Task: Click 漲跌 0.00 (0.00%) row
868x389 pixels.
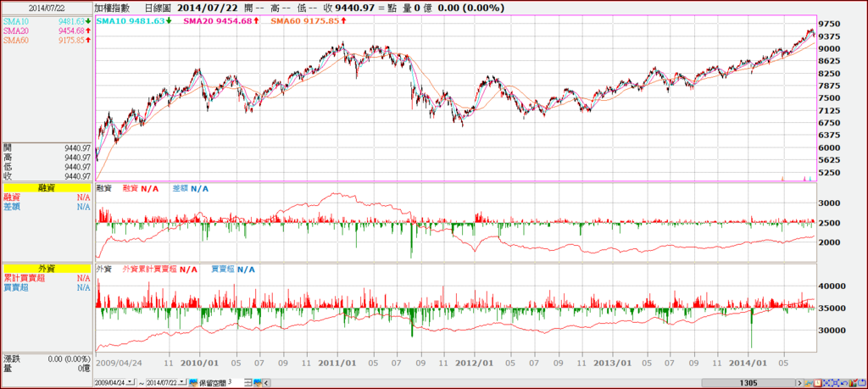Action: pos(47,358)
